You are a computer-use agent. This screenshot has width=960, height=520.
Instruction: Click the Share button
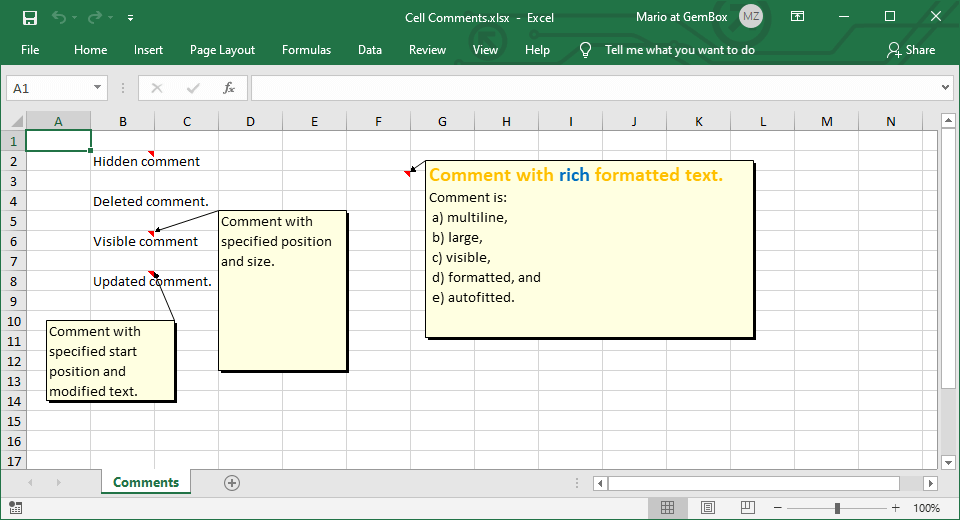[910, 50]
